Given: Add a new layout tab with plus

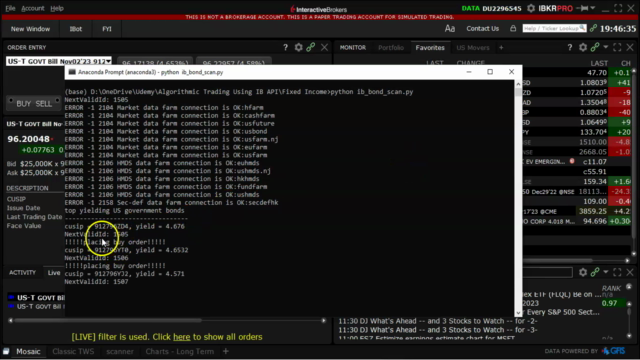Looking at the screenshot, I should pyautogui.click(x=226, y=351).
